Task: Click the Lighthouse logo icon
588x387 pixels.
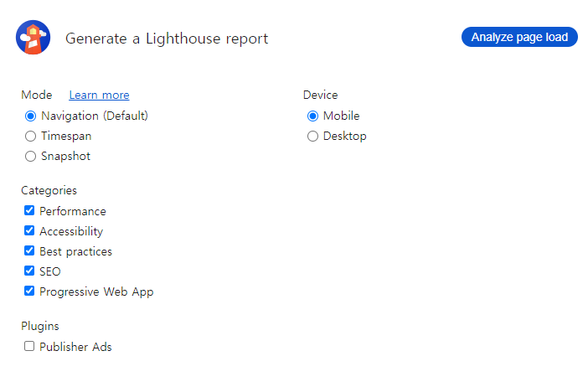Action: (33, 38)
